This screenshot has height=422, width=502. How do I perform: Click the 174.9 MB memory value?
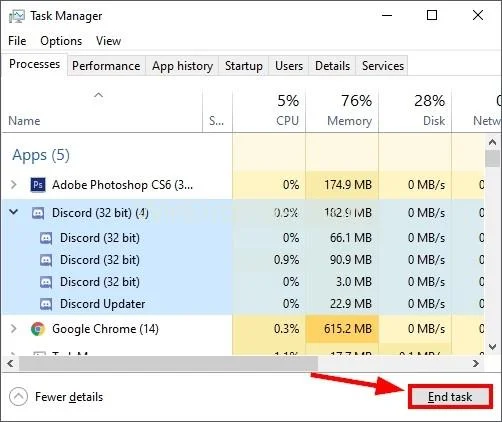pyautogui.click(x=348, y=185)
